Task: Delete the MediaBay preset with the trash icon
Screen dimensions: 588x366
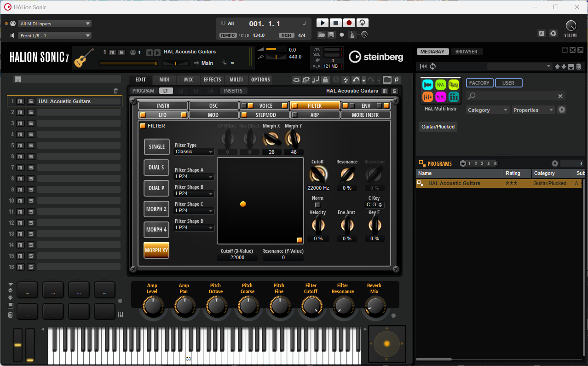Action: click(x=579, y=66)
